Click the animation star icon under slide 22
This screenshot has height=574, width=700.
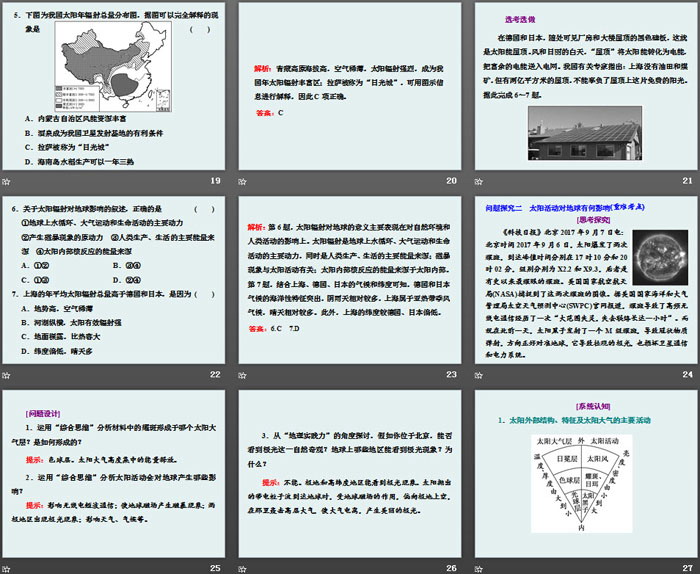tap(6, 375)
